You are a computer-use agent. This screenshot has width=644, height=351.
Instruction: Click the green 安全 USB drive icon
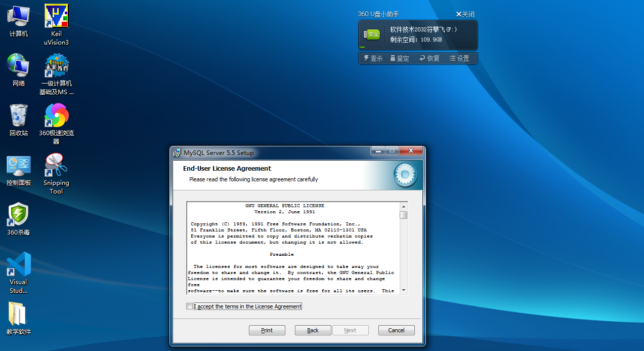coord(372,34)
